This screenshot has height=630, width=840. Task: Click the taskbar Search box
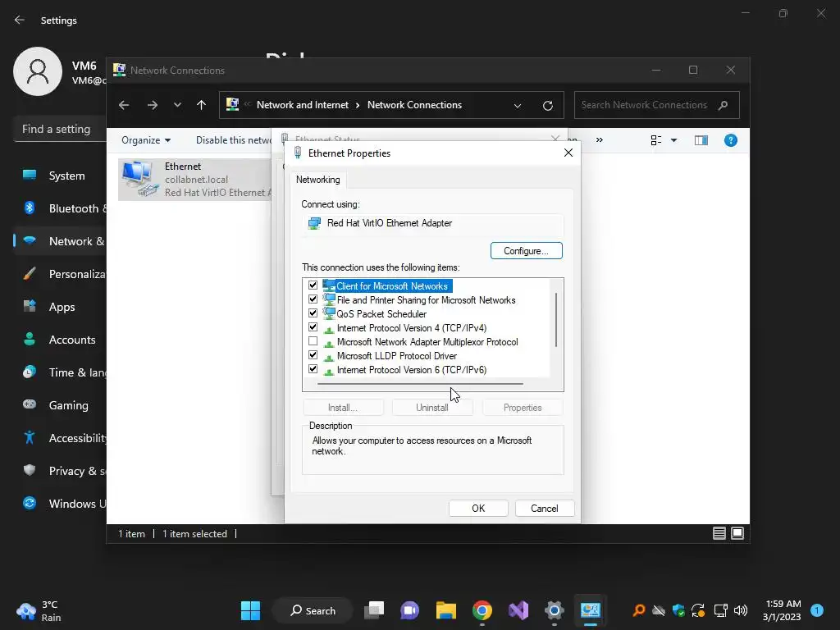(313, 610)
